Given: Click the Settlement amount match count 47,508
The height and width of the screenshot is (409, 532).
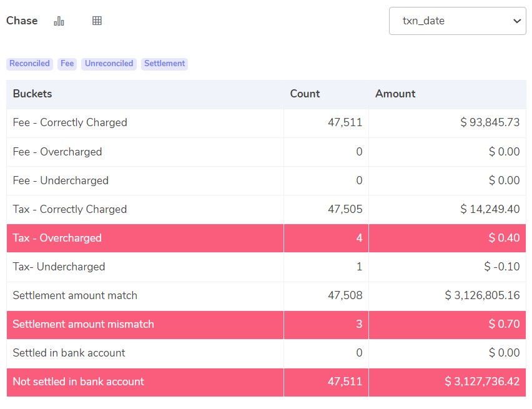Looking at the screenshot, I should click(345, 295).
